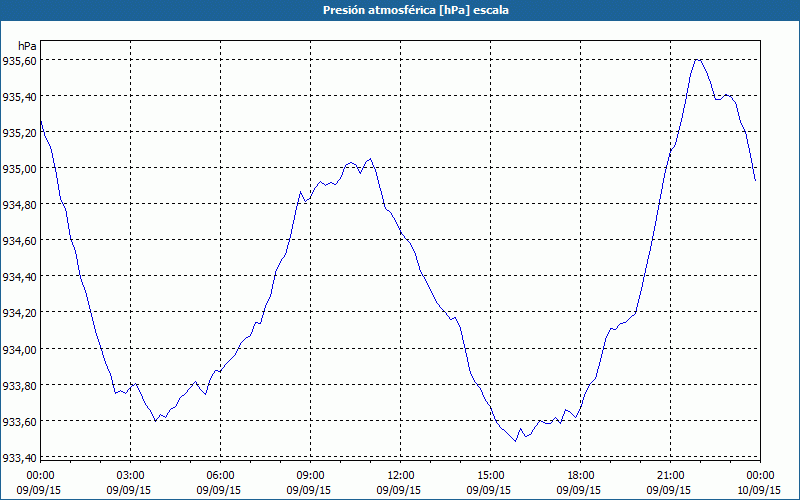Click the date label under 12:00

[x=399, y=490]
